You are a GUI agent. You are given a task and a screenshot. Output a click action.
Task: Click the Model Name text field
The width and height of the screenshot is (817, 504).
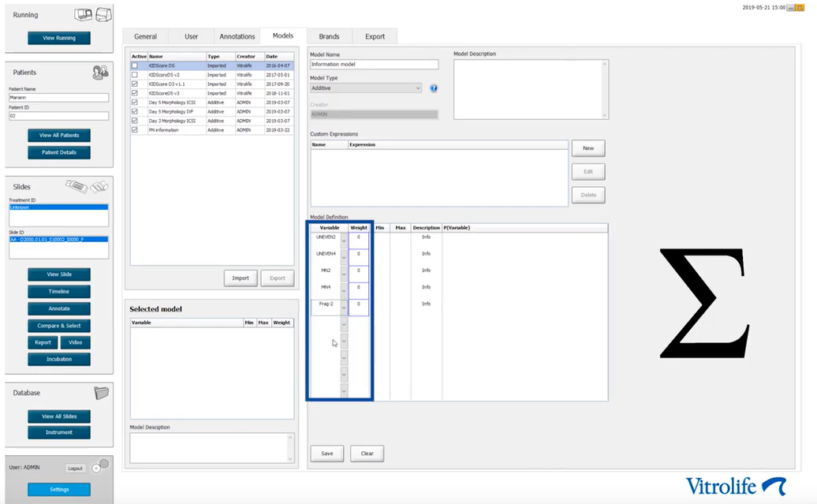click(x=374, y=65)
